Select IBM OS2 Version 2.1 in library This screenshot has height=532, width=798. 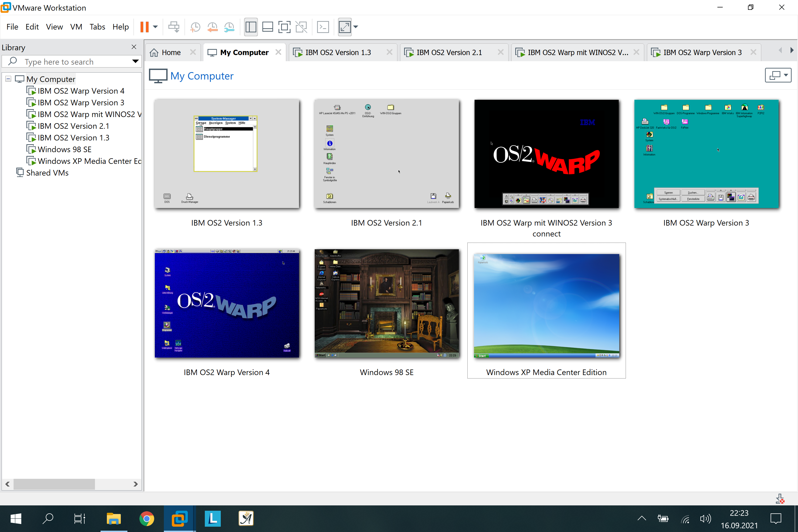(73, 126)
